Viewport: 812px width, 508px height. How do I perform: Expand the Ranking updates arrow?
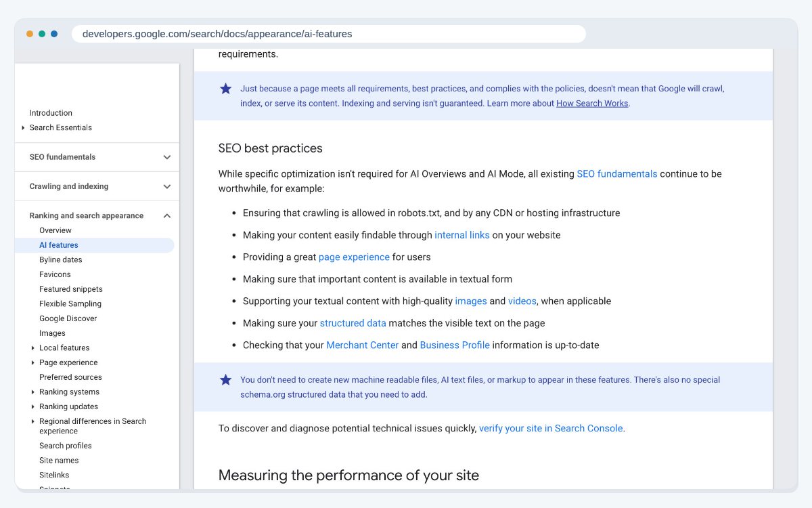33,407
